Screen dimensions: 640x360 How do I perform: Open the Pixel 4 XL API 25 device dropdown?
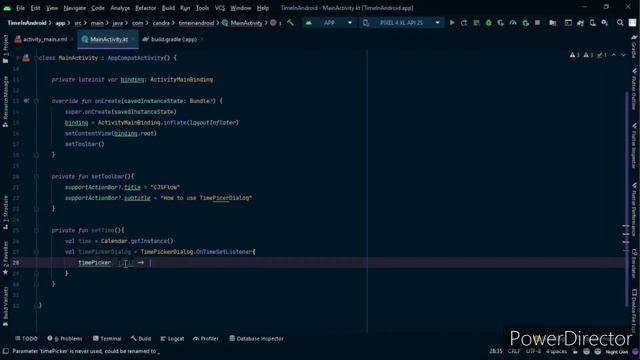402,23
